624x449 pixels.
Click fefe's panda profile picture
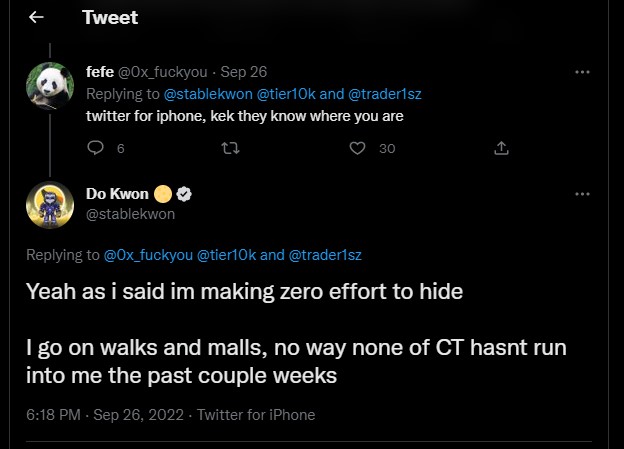tap(49, 86)
